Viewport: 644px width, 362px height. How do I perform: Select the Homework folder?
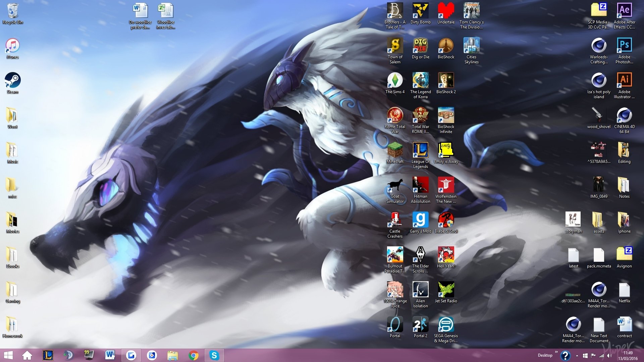[12, 328]
